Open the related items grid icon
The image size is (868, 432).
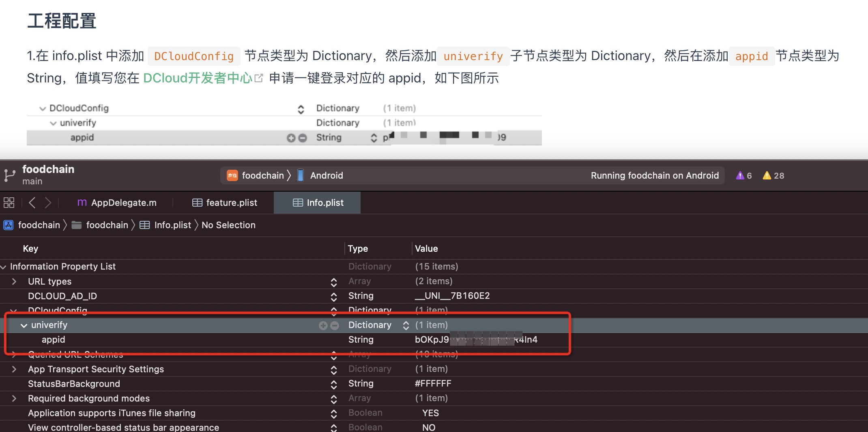(9, 203)
